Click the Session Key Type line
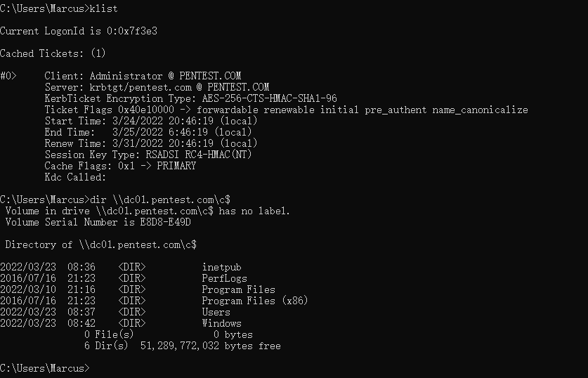This screenshot has width=588, height=378. pyautogui.click(x=148, y=155)
